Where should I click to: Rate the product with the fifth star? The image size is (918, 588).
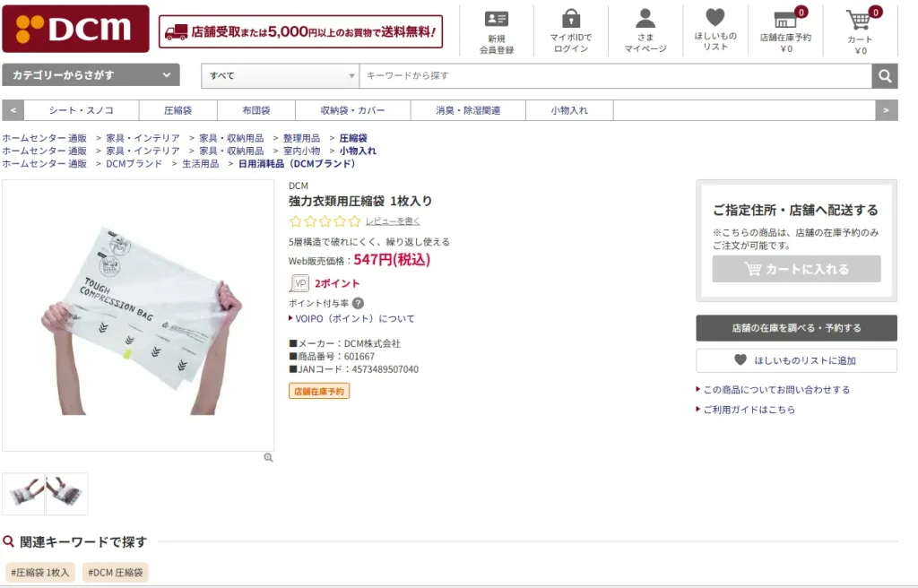click(354, 221)
